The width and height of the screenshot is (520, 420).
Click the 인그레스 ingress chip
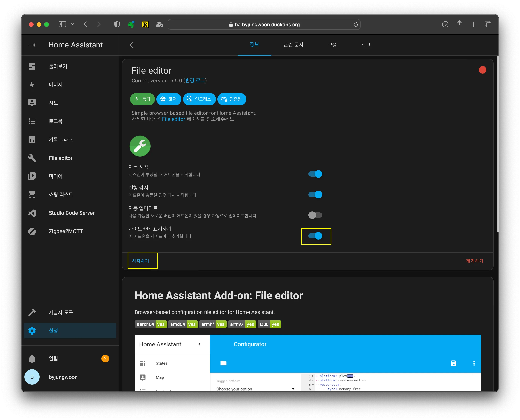coord(199,99)
